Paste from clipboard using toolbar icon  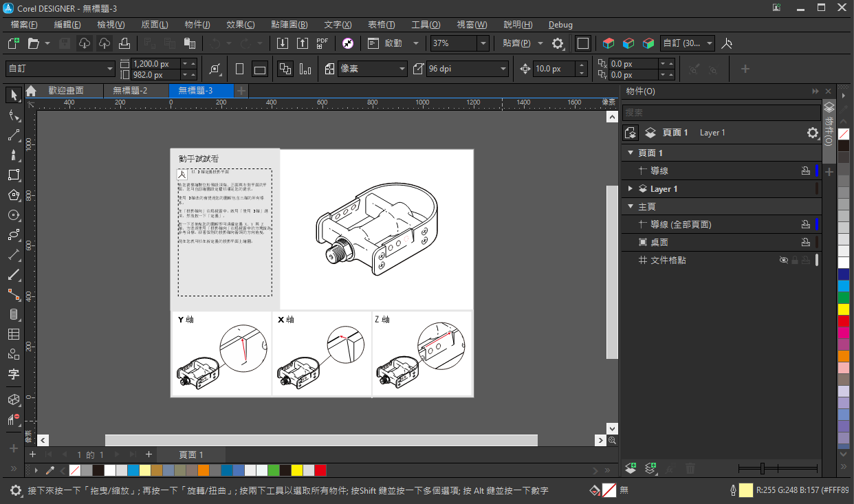(x=189, y=43)
